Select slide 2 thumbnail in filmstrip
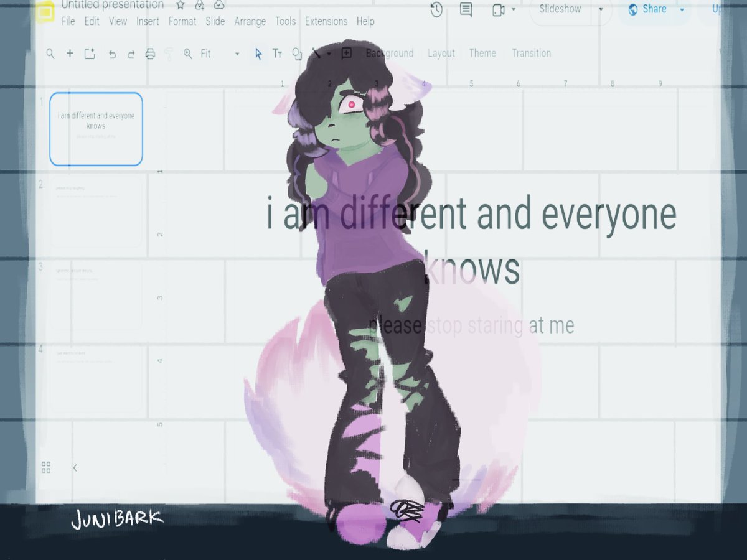Image resolution: width=747 pixels, height=560 pixels. pos(96,212)
